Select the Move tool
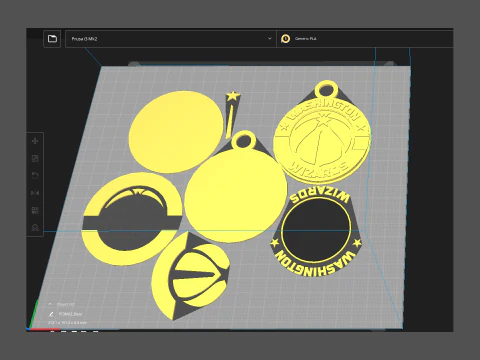Image resolution: width=480 pixels, height=360 pixels. click(35, 141)
